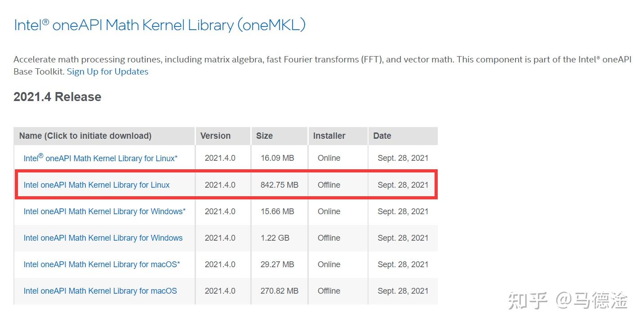The width and height of the screenshot is (644, 326).
Task: Download the macOS offline installer link
Action: tap(100, 291)
